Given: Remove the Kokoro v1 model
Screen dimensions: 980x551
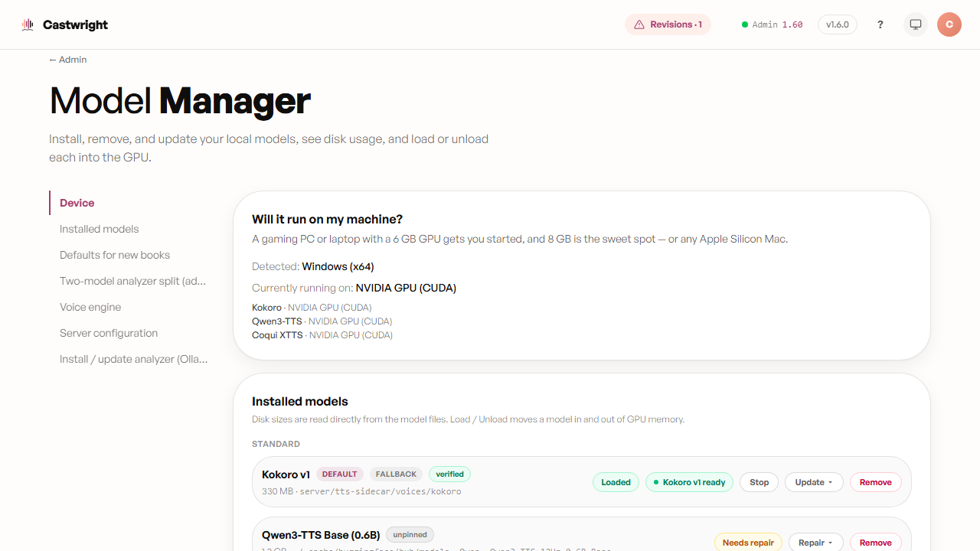Looking at the screenshot, I should point(876,482).
